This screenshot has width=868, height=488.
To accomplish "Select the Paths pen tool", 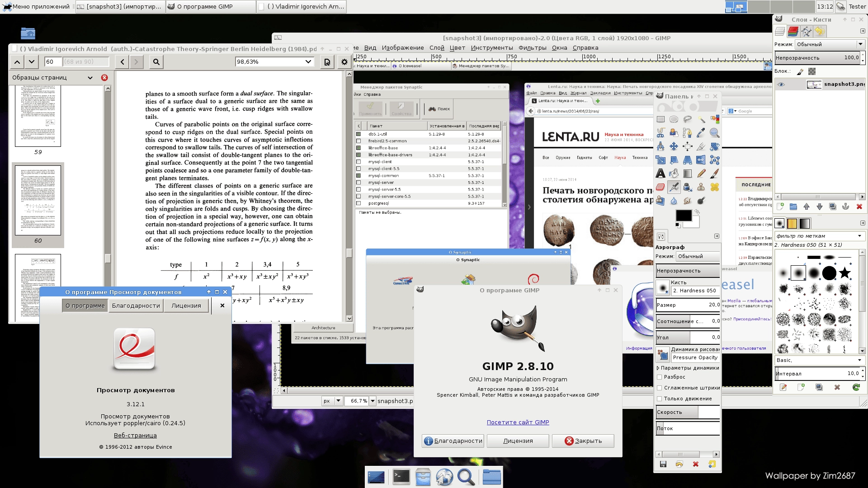I will click(x=688, y=133).
